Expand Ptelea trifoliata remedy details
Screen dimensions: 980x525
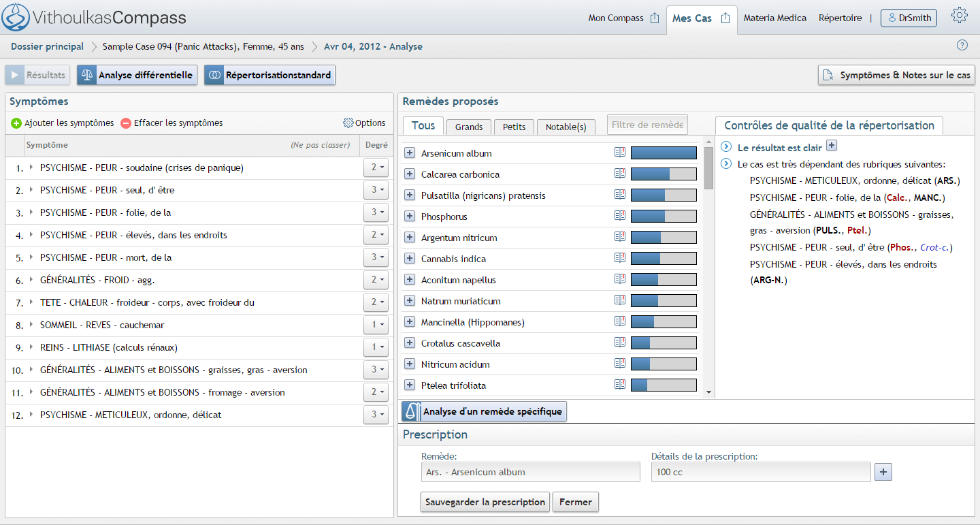[410, 385]
